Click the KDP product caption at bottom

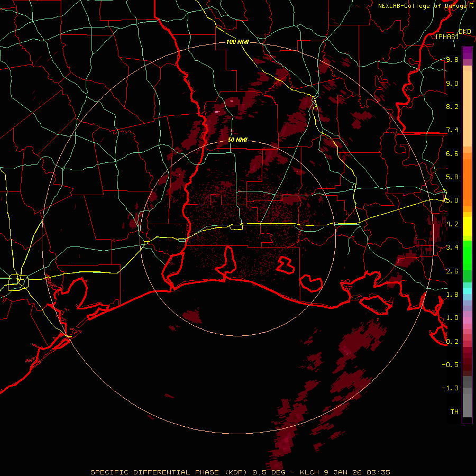click(x=240, y=472)
